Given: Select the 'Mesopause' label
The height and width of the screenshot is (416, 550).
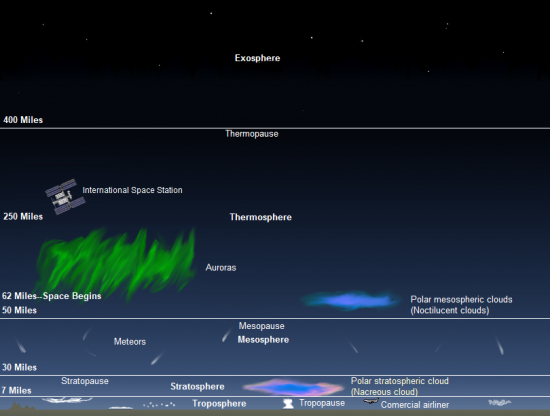Looking at the screenshot, I should (x=262, y=326).
